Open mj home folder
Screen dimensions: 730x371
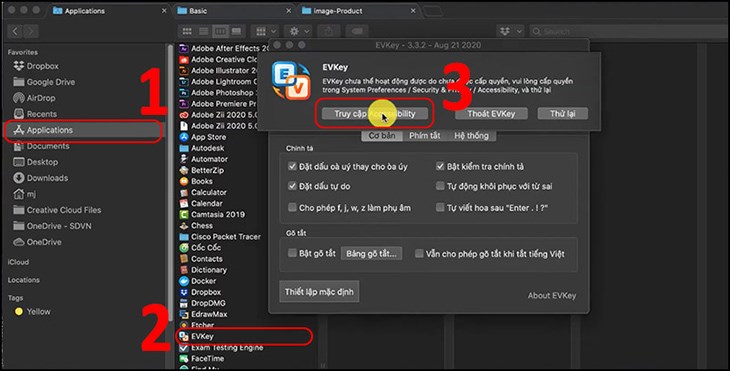pyautogui.click(x=25, y=194)
